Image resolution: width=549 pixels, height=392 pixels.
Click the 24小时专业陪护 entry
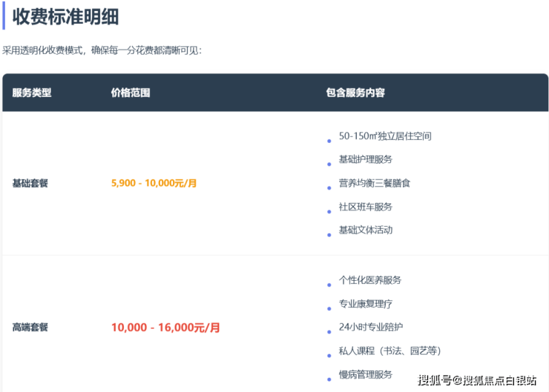[369, 327]
